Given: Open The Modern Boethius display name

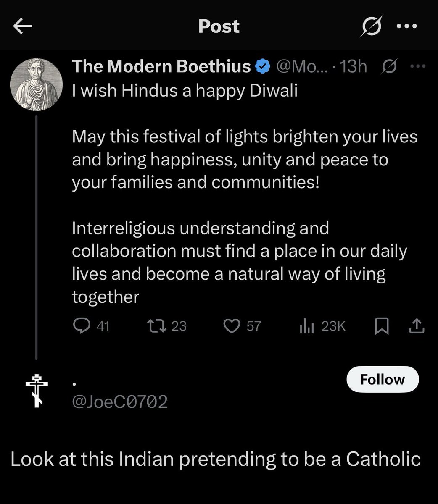Looking at the screenshot, I should click(x=161, y=66).
